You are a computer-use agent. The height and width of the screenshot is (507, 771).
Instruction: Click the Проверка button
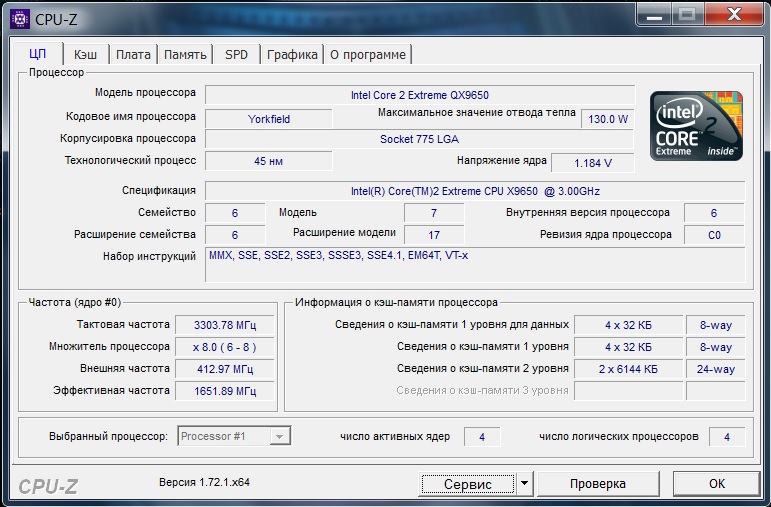(598, 484)
